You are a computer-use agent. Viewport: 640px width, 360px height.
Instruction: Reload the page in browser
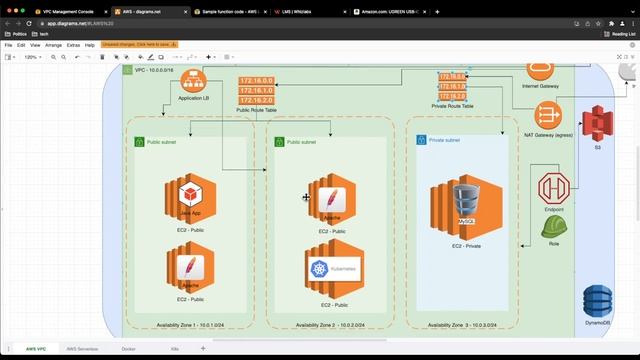coord(29,24)
